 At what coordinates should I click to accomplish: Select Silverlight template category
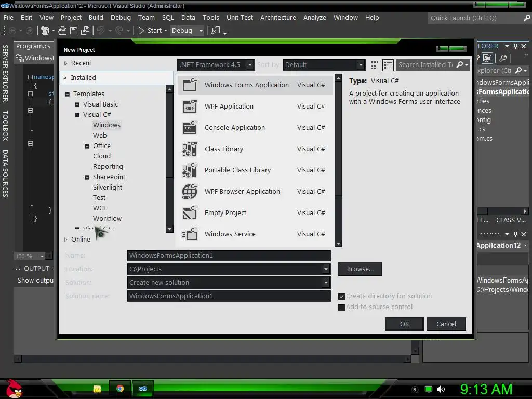tap(107, 187)
